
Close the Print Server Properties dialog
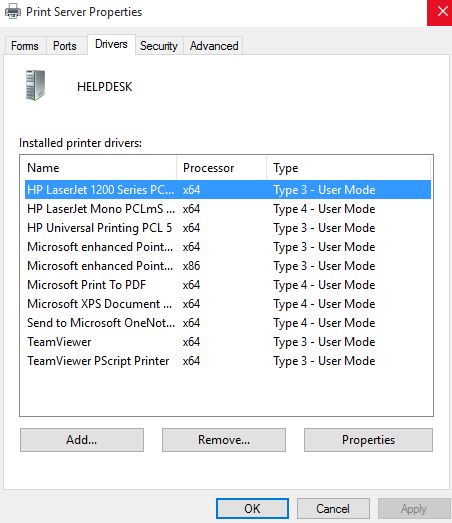pos(440,12)
